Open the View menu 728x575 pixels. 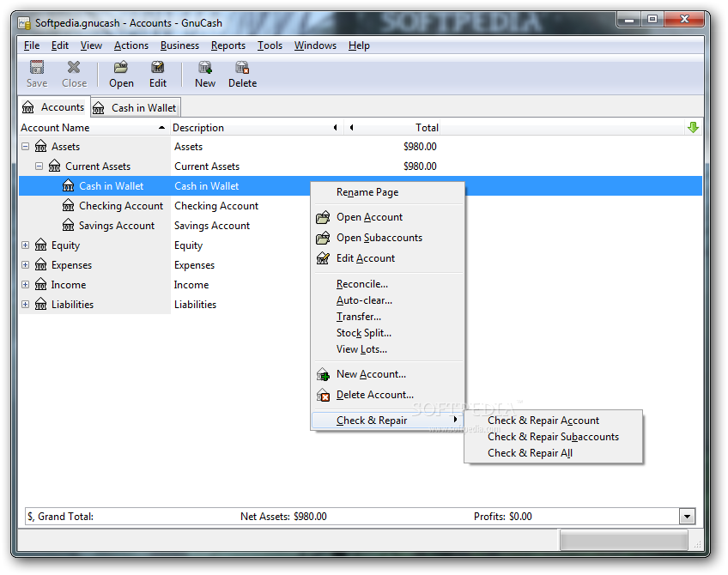pyautogui.click(x=91, y=45)
